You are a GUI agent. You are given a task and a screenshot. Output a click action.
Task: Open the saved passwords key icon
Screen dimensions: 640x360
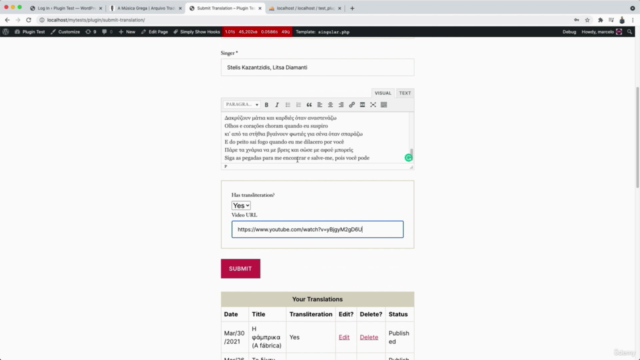(576, 20)
